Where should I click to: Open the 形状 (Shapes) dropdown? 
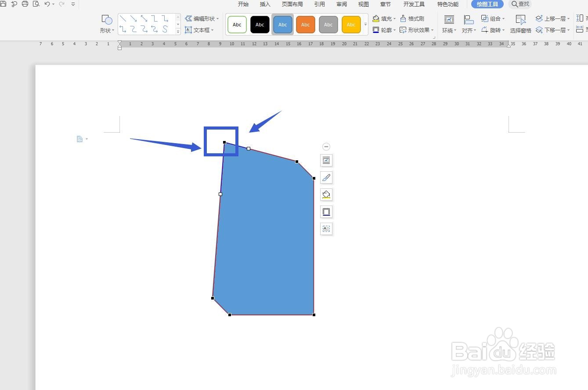tap(107, 24)
